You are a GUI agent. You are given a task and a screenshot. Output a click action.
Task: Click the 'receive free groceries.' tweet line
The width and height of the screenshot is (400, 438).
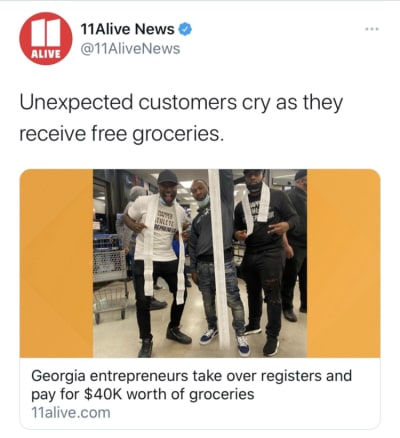[121, 135]
